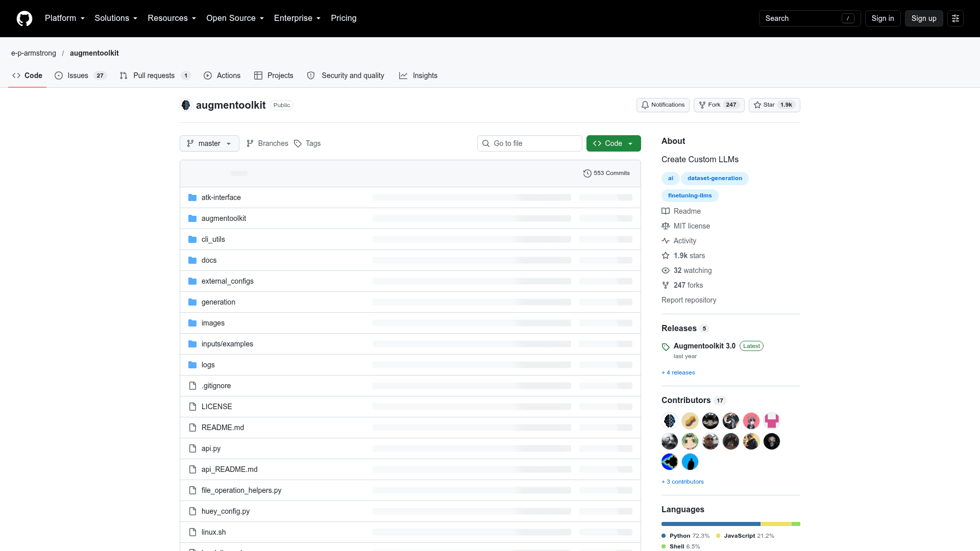This screenshot has width=980, height=551.
Task: Open the docs folder
Action: [209, 260]
